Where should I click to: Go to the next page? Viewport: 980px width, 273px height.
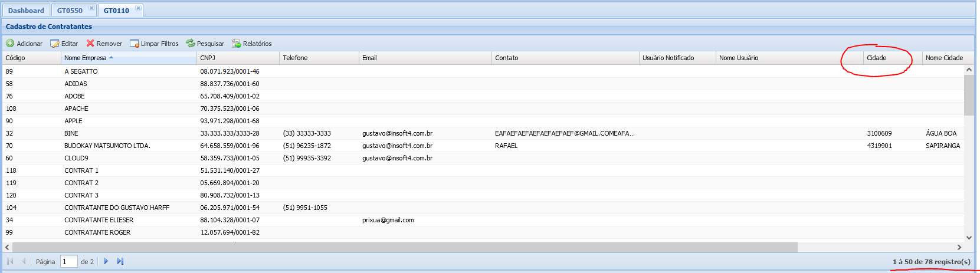coord(106,261)
